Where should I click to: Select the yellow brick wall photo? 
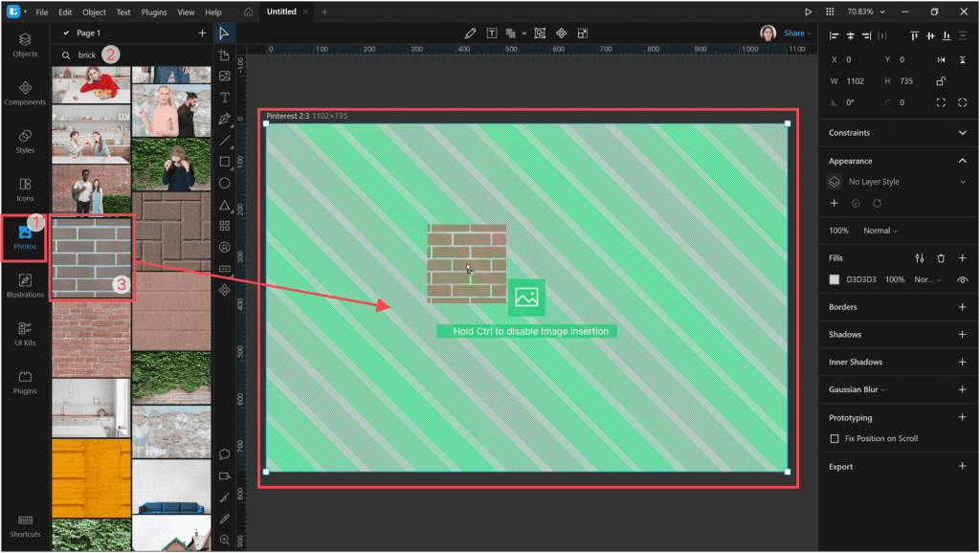(91, 478)
